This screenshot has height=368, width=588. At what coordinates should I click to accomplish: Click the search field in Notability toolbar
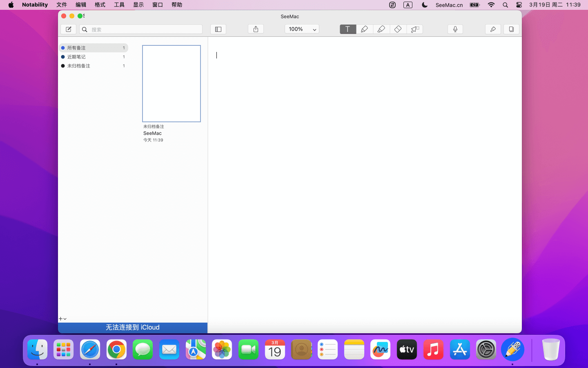click(141, 29)
